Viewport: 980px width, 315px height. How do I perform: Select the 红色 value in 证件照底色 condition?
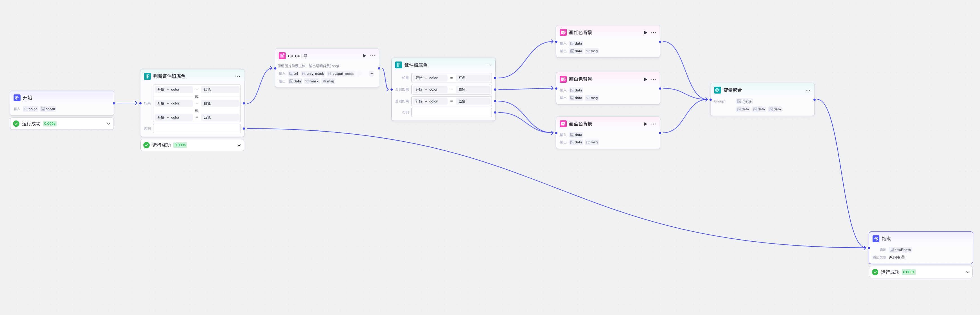point(473,78)
